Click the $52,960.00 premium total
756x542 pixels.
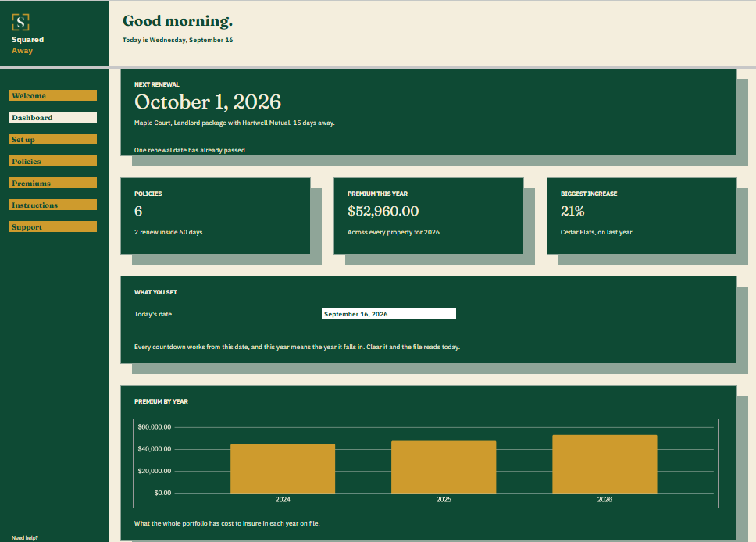pos(383,211)
